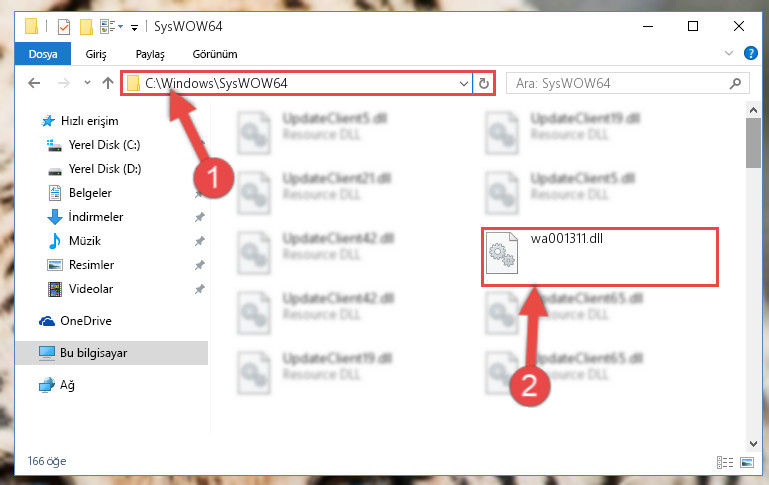Image resolution: width=769 pixels, height=485 pixels.
Task: Click the vertical scrollbar thumb
Action: [753, 143]
